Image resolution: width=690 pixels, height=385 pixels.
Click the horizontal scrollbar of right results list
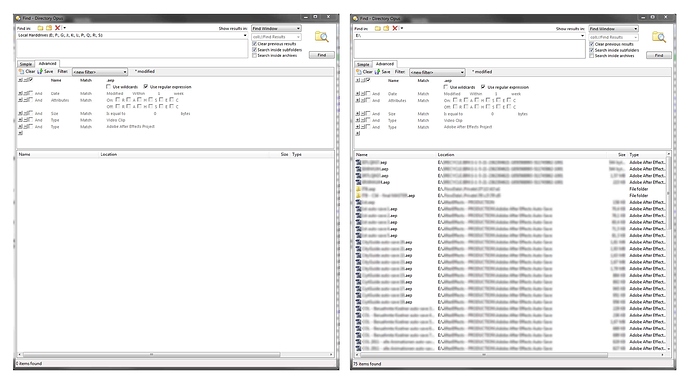click(x=484, y=355)
